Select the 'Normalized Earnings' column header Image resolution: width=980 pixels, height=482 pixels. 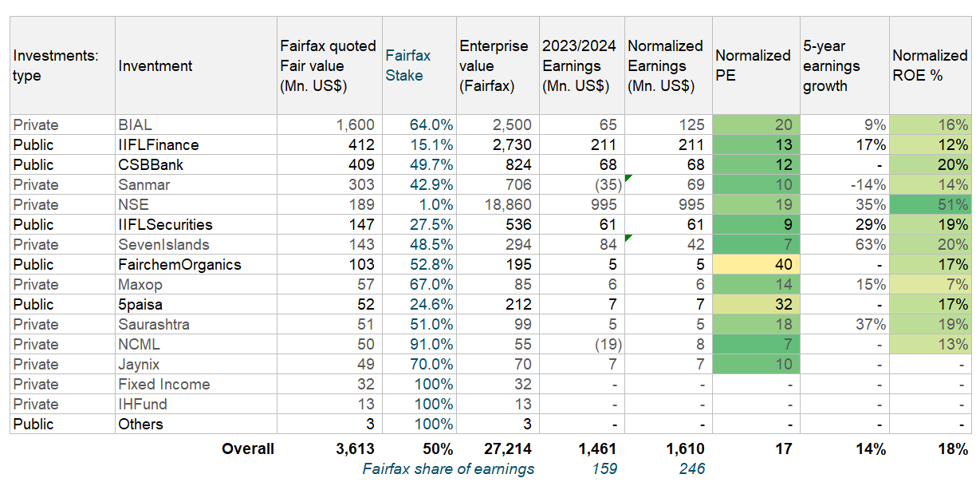point(667,65)
